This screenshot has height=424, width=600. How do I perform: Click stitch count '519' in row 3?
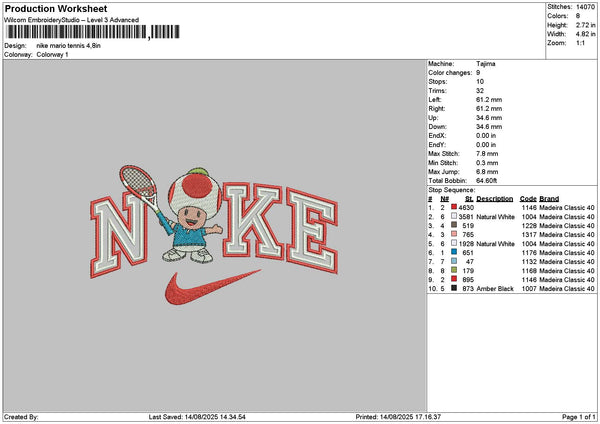pyautogui.click(x=468, y=226)
